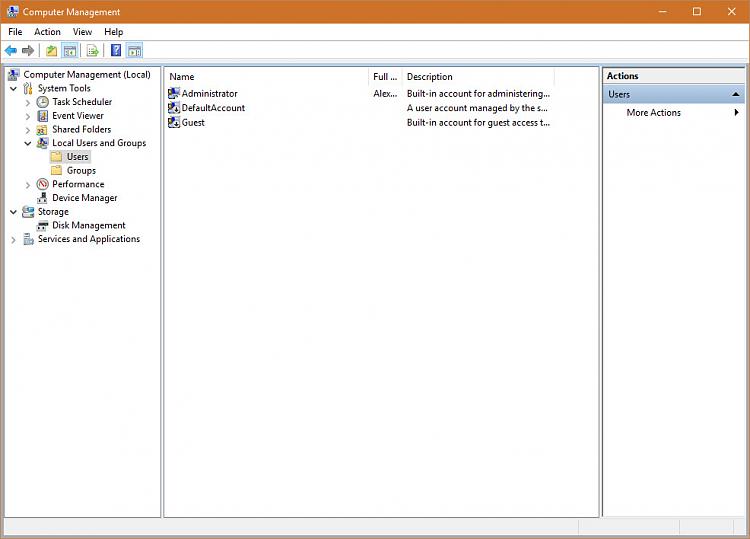750x539 pixels.
Task: Click the Export List toolbar icon
Action: click(x=93, y=50)
